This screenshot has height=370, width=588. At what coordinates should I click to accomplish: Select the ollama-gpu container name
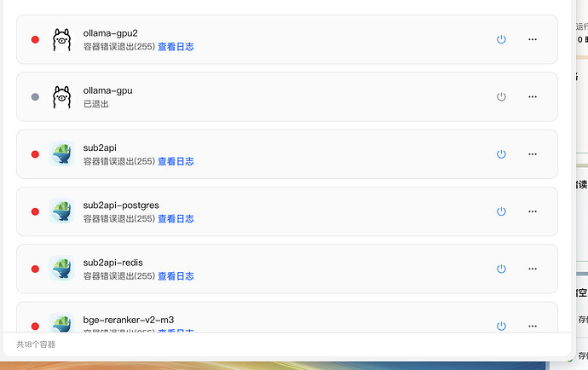pyautogui.click(x=107, y=90)
